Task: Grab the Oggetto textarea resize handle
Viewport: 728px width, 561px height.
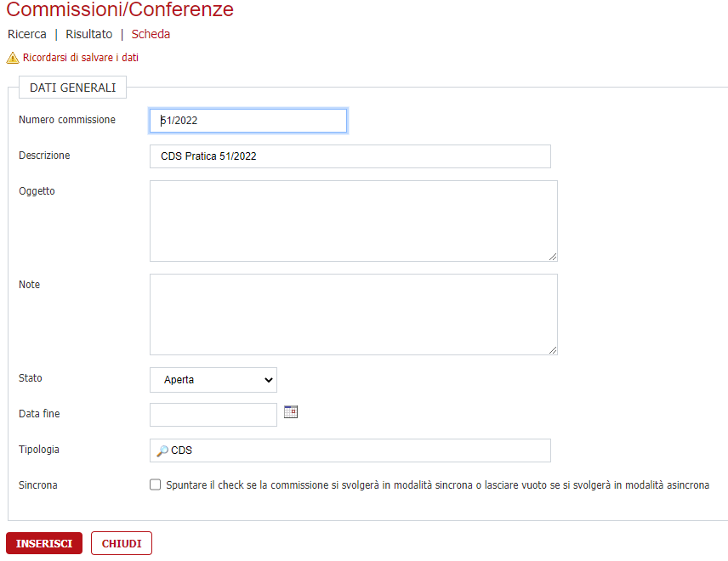Action: coord(553,257)
